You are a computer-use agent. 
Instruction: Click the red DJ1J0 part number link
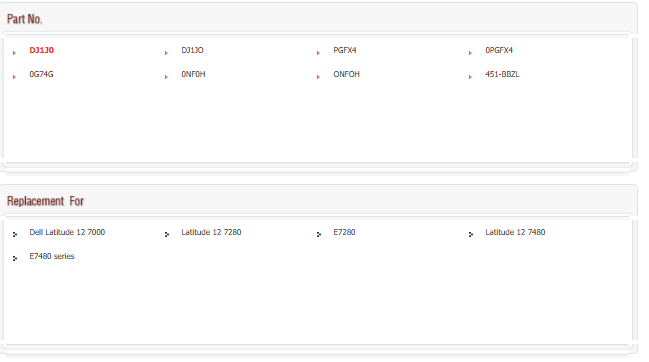pos(41,50)
